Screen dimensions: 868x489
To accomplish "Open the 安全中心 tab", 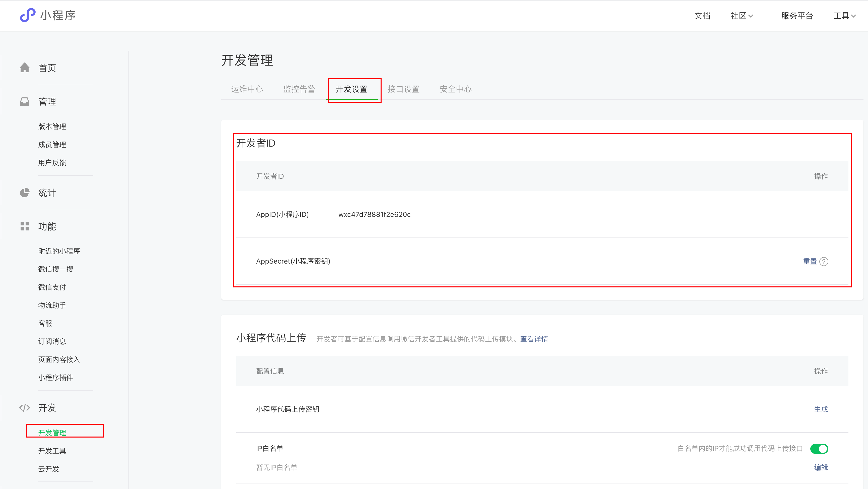I will click(x=456, y=89).
